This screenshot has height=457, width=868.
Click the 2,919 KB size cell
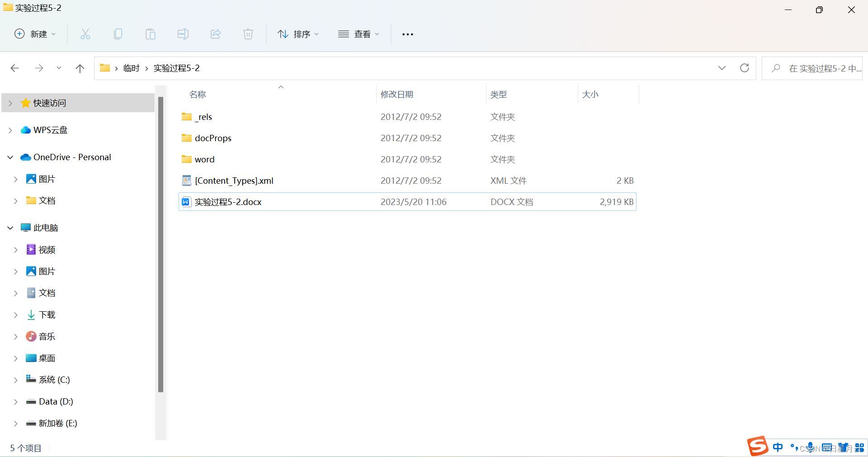pos(617,202)
